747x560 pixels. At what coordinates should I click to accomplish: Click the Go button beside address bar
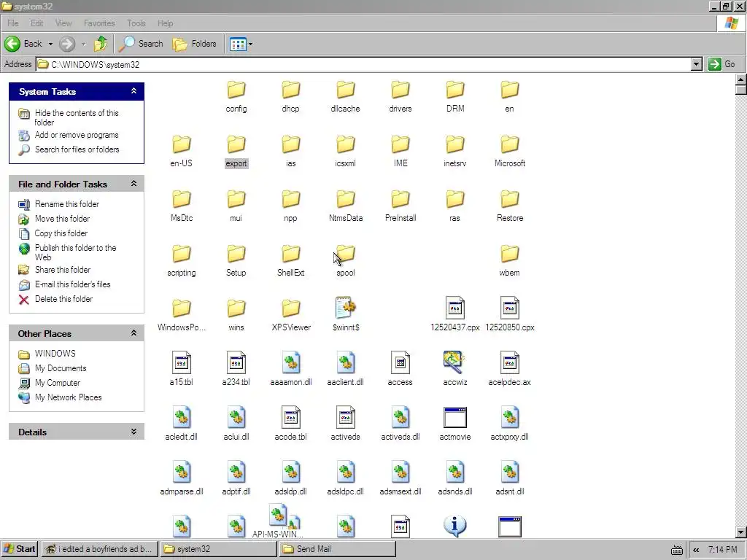pos(722,64)
